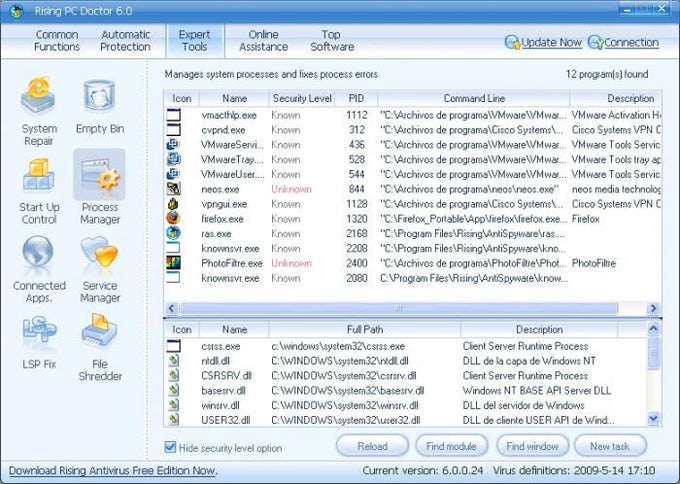Select the firefox.exe Firefox icon
The image size is (680, 484).
173,218
